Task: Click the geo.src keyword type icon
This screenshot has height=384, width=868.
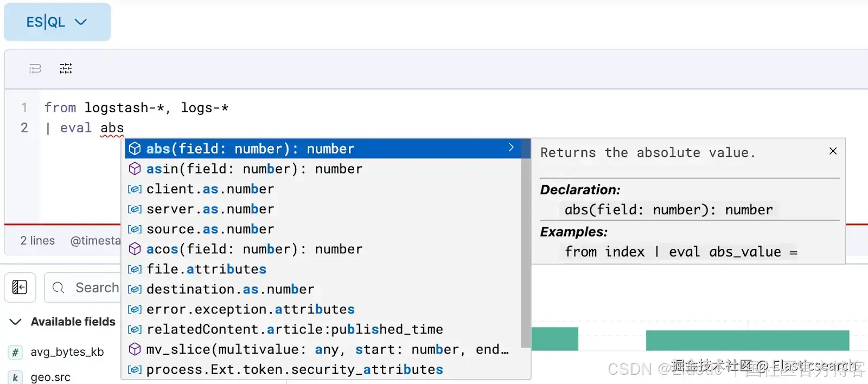Action: (x=15, y=377)
